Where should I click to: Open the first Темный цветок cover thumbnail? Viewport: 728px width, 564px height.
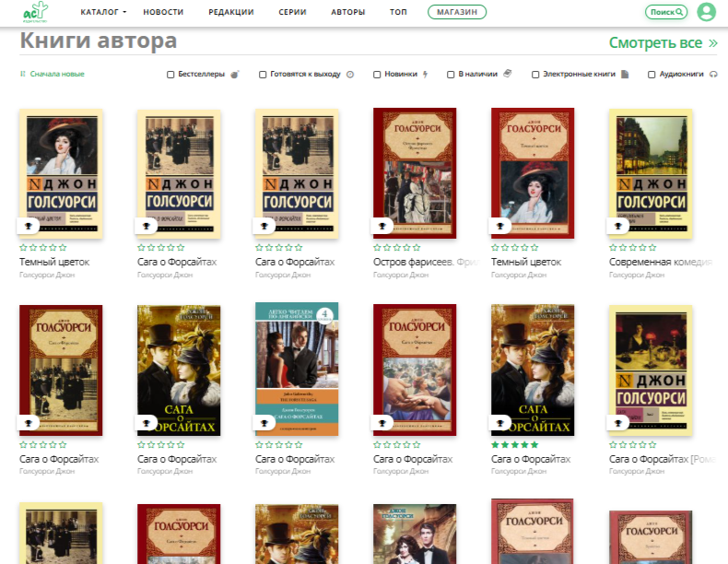click(x=61, y=173)
